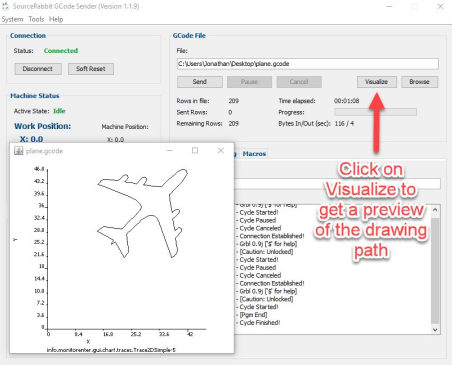Browse for a GCode file
The height and width of the screenshot is (365, 452).
coord(419,82)
